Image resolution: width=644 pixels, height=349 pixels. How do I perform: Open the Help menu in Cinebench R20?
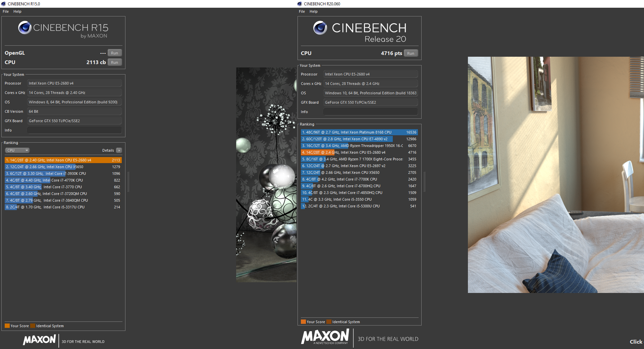pyautogui.click(x=314, y=11)
